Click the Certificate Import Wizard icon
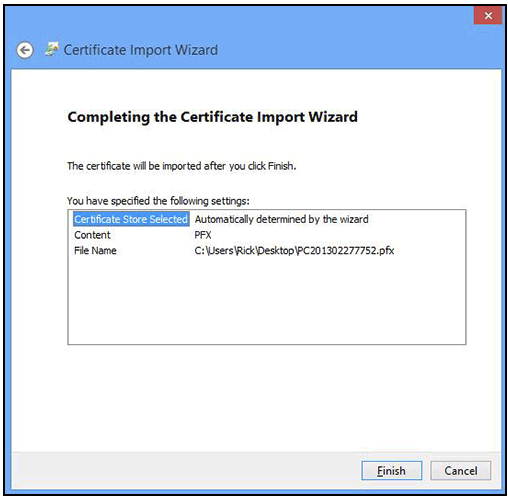 point(52,49)
